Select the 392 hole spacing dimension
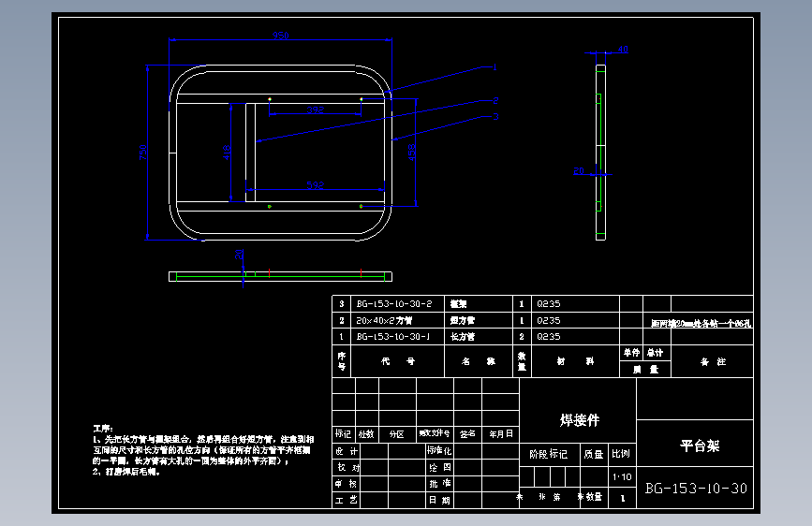The image size is (812, 526). click(x=315, y=110)
